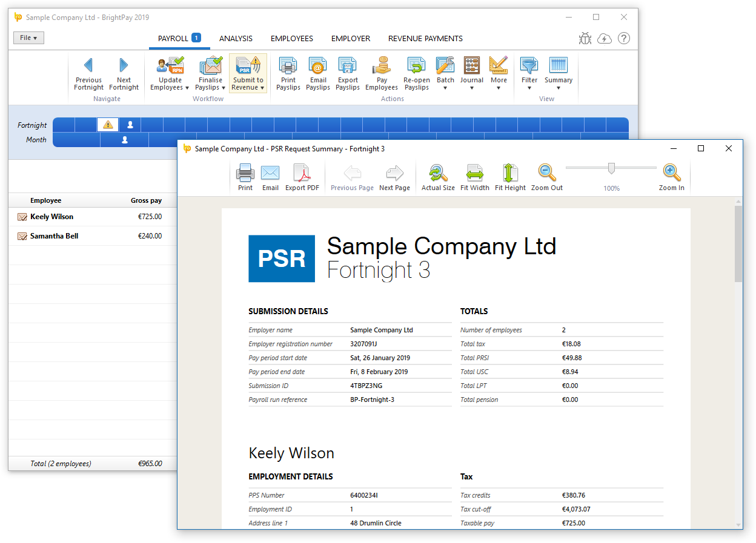The height and width of the screenshot is (543, 756).
Task: Advance to the Next Fortnight
Action: coord(124,74)
